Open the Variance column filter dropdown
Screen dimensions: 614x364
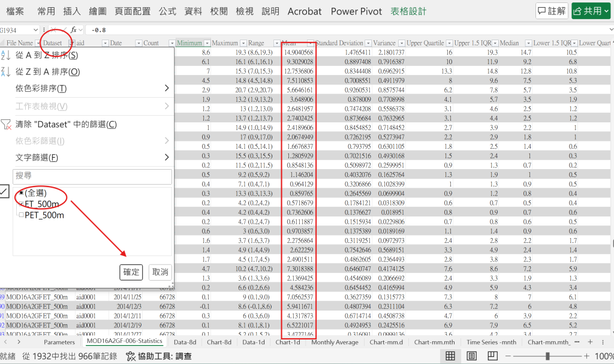pyautogui.click(x=402, y=43)
